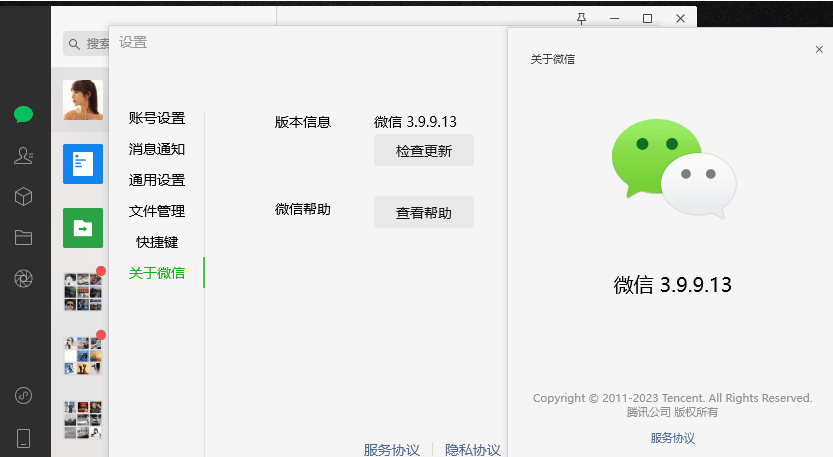
Task: Go to the 文件管理 settings tab
Action: (157, 211)
